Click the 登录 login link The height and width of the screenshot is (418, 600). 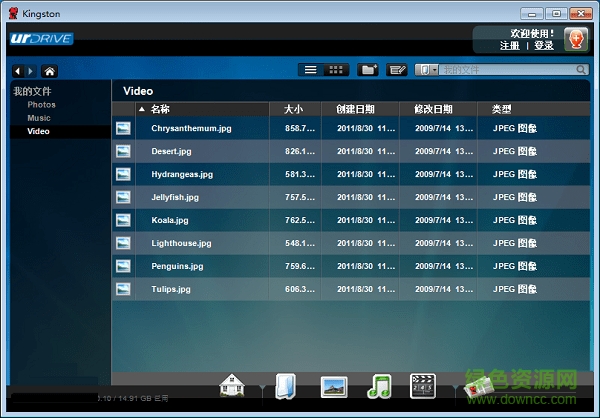[543, 45]
